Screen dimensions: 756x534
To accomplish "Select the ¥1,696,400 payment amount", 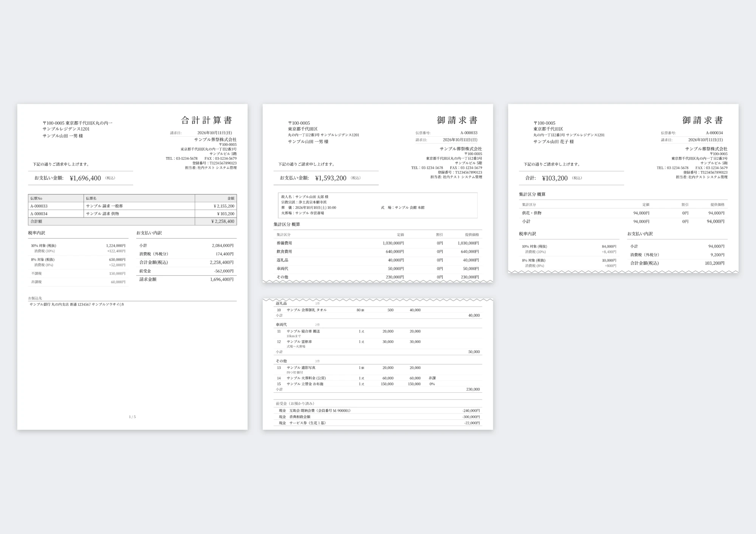I will coord(85,178).
